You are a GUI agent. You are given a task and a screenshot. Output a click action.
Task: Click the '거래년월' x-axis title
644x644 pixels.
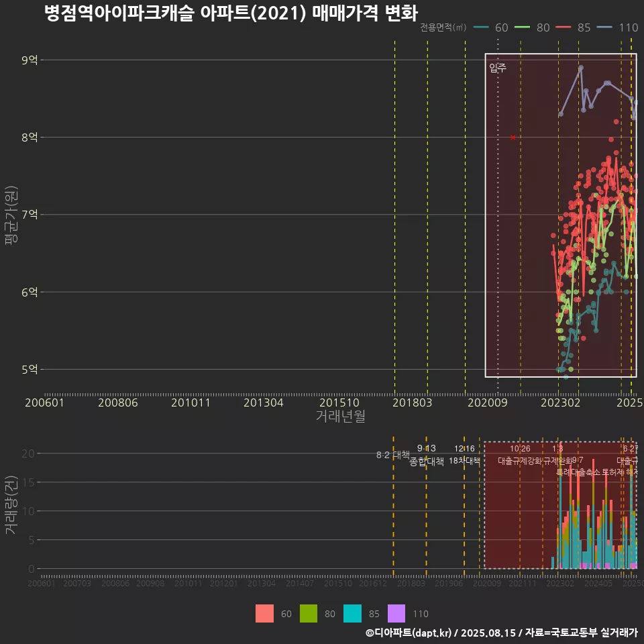341,416
